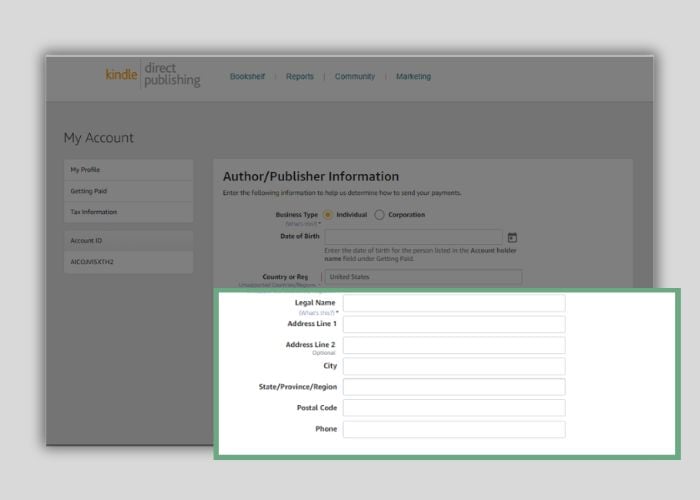Open the Reports navigation tab
The image size is (700, 500).
coord(300,76)
